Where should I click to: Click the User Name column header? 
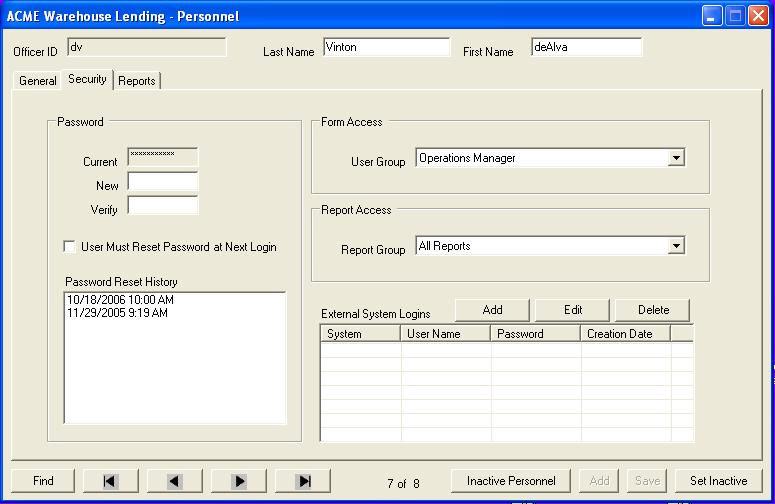tap(446, 334)
